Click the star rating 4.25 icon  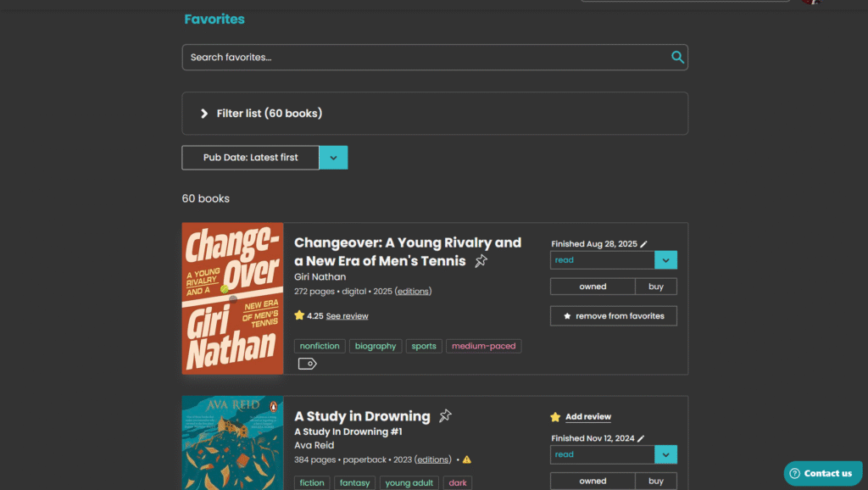click(299, 315)
